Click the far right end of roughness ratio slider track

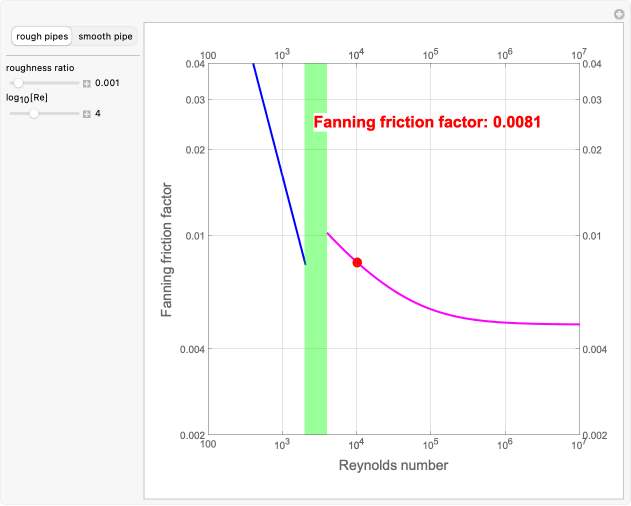[78, 83]
